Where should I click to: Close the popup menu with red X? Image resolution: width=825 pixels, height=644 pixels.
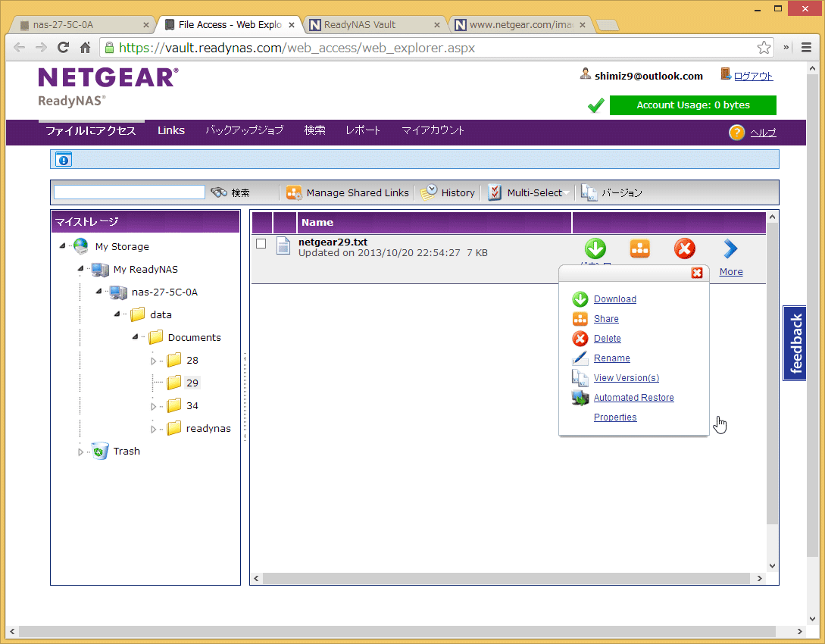click(x=697, y=273)
